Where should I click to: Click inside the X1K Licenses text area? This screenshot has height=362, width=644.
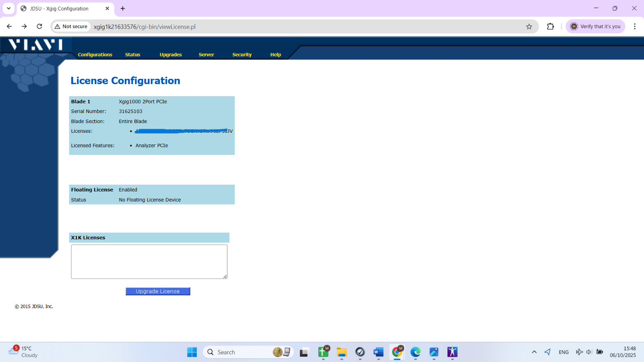click(149, 261)
